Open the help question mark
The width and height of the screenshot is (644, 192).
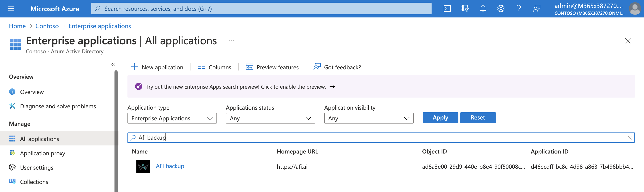(x=519, y=9)
